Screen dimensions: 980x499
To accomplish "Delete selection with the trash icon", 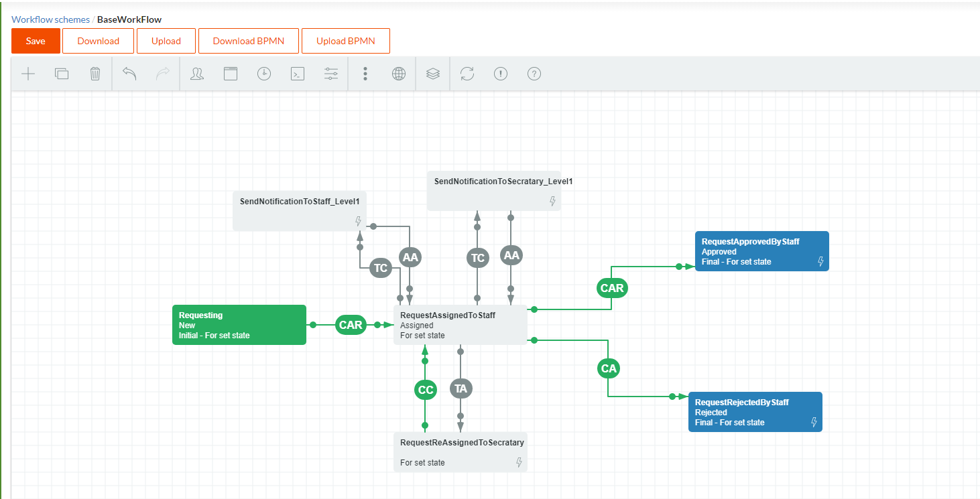I will pyautogui.click(x=95, y=74).
